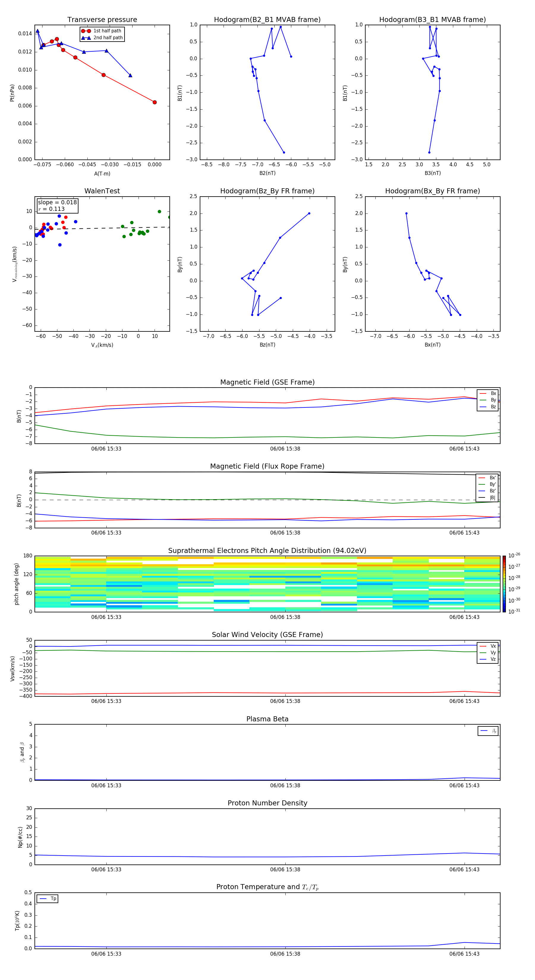Click the '06/06 15:38' tick under Plasma Beta
This screenshot has width=535, height=980.
coord(285,785)
